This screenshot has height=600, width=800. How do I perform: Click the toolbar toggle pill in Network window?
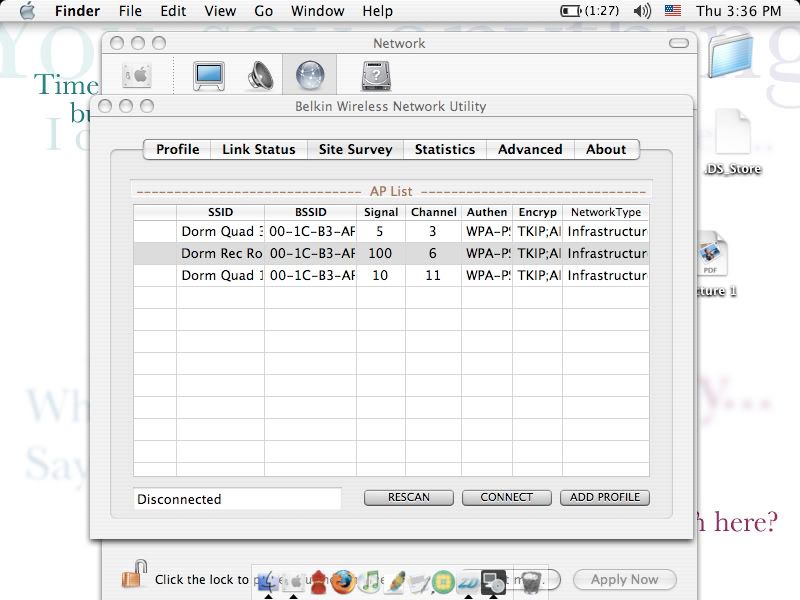[x=679, y=43]
